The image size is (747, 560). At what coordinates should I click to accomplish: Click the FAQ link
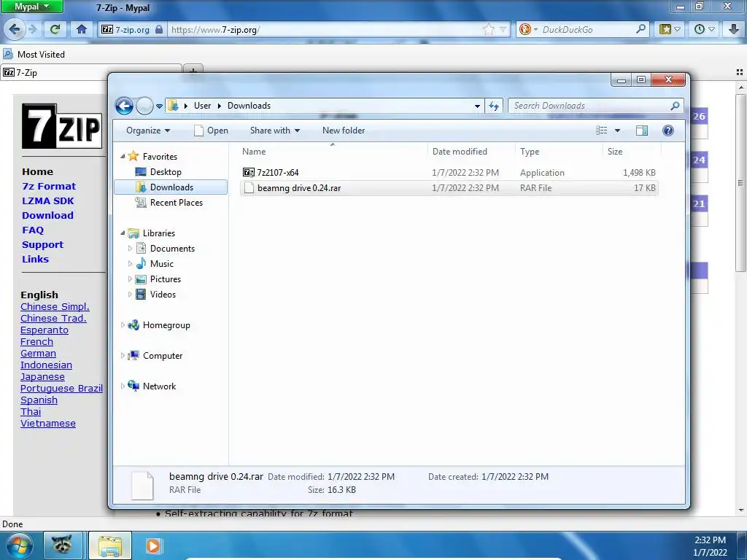(33, 230)
